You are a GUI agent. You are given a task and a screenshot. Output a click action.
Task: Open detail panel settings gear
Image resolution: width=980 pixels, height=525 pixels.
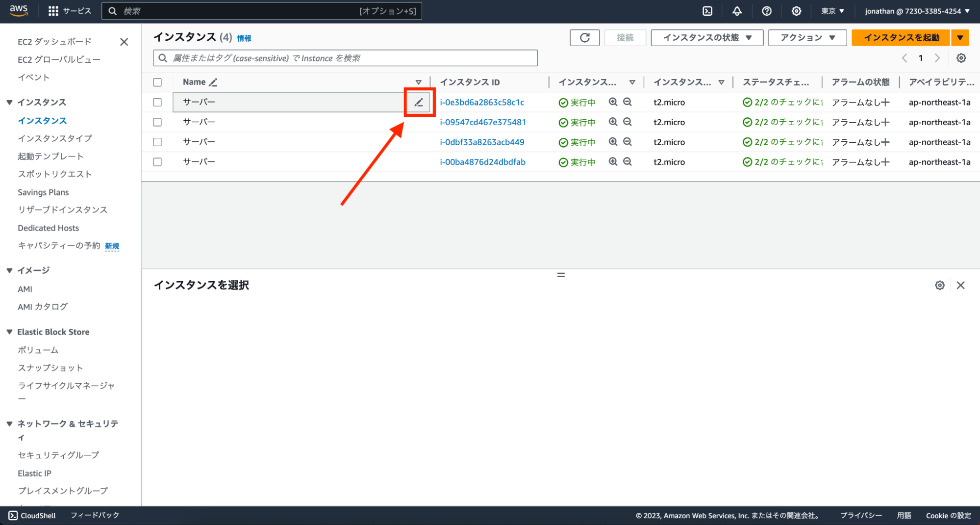939,285
